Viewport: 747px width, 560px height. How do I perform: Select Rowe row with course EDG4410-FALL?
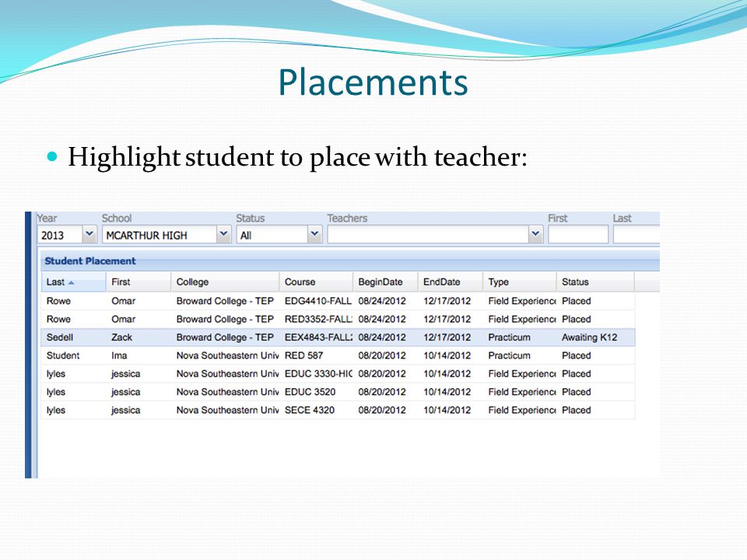338,301
